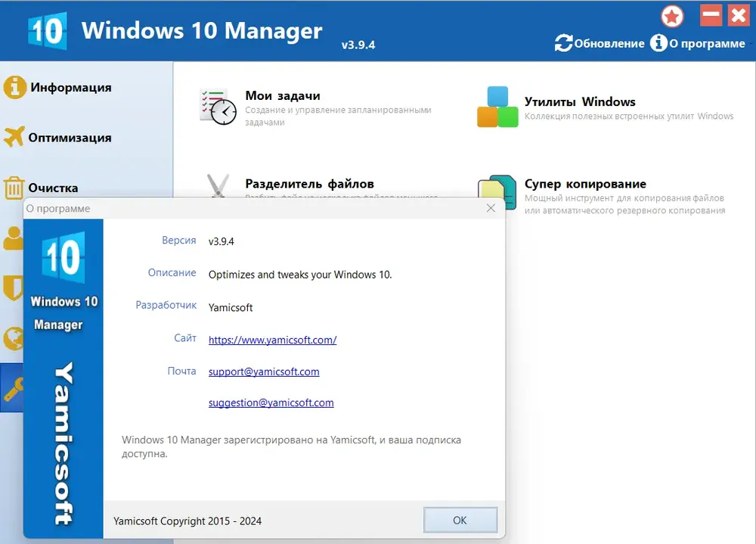This screenshot has width=756, height=544.
Task: Open the Разделитель файлов scissors tool
Action: click(218, 185)
